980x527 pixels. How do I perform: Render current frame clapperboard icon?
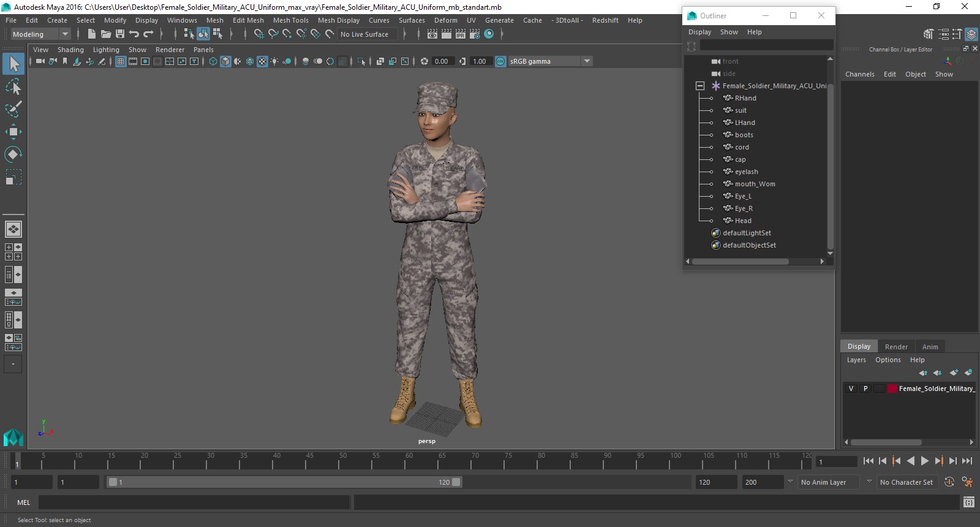click(x=447, y=34)
